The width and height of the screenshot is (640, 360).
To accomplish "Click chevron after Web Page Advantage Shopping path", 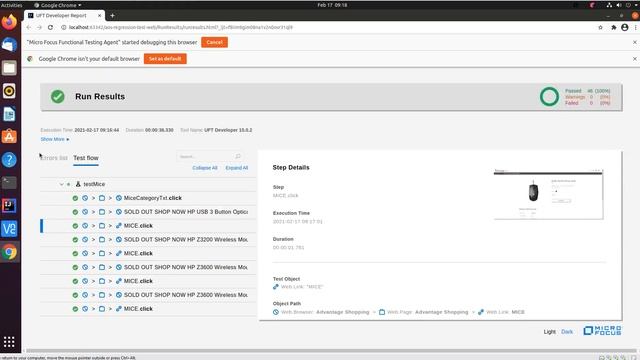I will point(473,312).
